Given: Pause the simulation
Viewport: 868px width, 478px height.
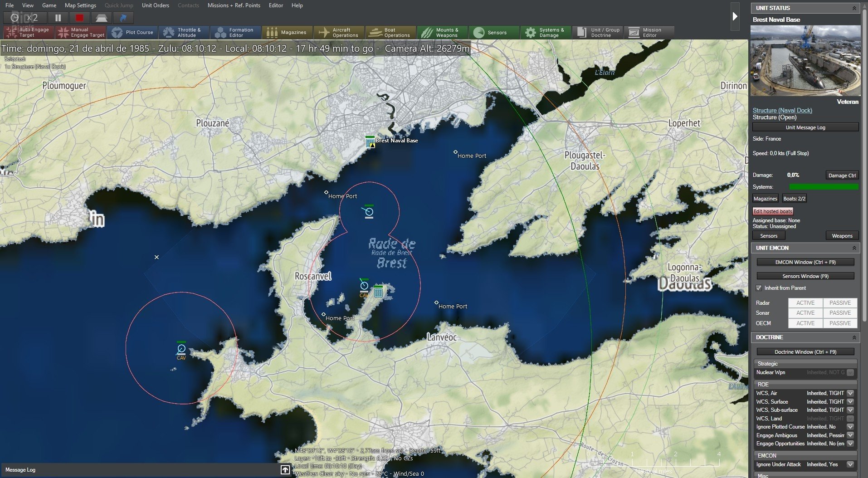Looking at the screenshot, I should 58,18.
